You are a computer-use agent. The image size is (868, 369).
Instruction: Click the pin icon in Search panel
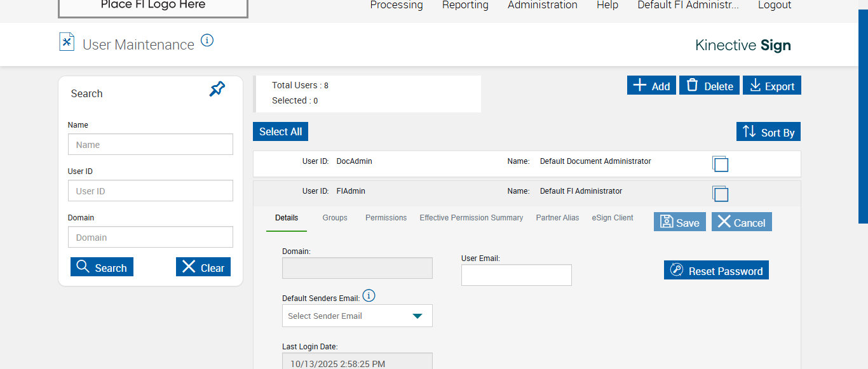tap(217, 90)
